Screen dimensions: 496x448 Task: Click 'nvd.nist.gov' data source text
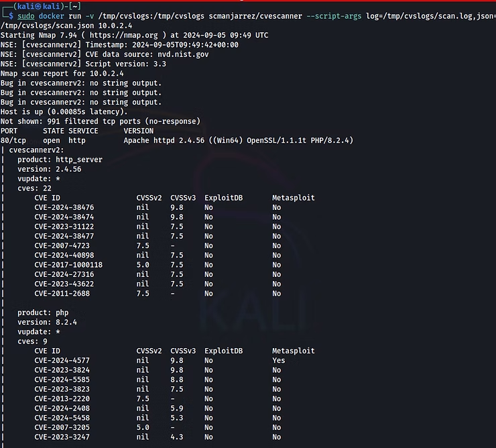183,54
